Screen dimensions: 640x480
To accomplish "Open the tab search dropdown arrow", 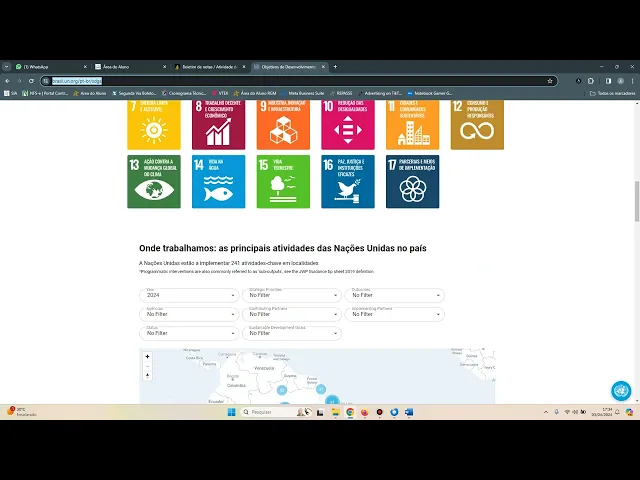I will click(x=7, y=67).
